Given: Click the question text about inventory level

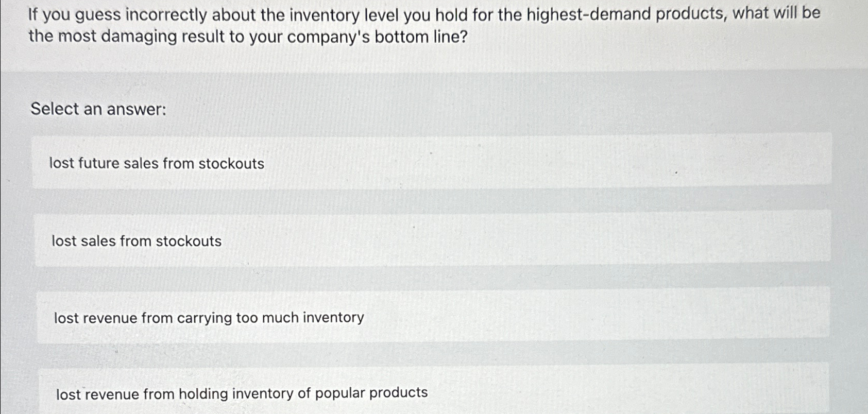Looking at the screenshot, I should click(422, 25).
